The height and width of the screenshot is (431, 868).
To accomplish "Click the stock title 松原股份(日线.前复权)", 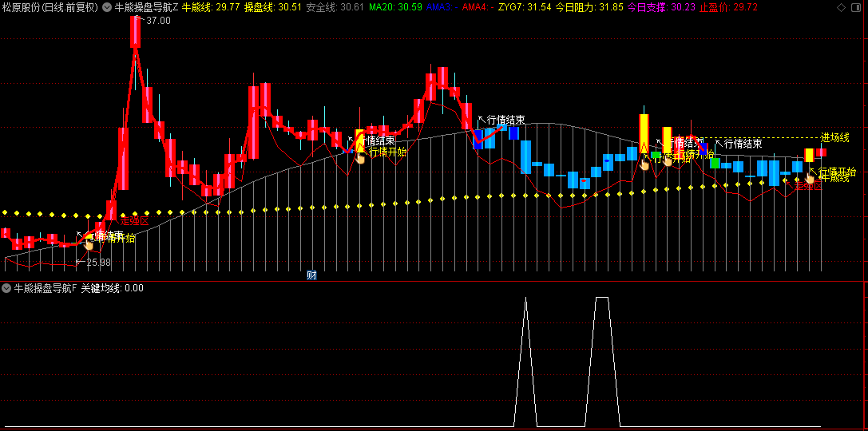I will click(50, 7).
